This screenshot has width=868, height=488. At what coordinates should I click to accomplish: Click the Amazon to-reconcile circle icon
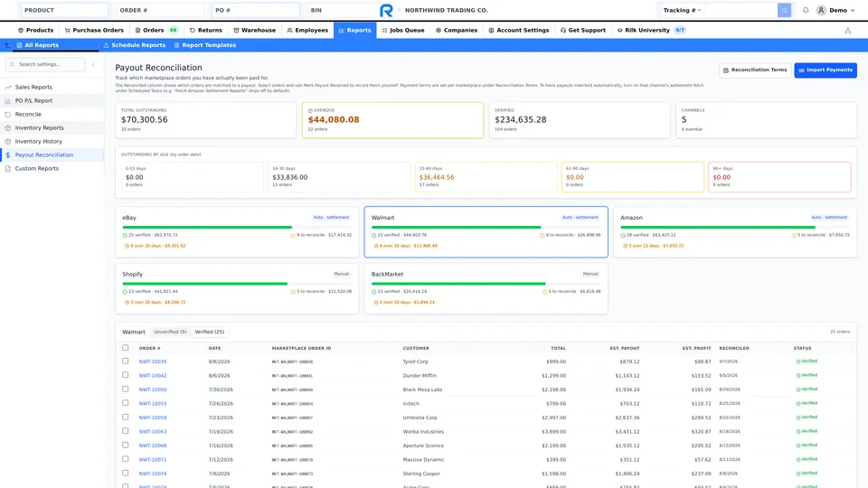pos(794,235)
